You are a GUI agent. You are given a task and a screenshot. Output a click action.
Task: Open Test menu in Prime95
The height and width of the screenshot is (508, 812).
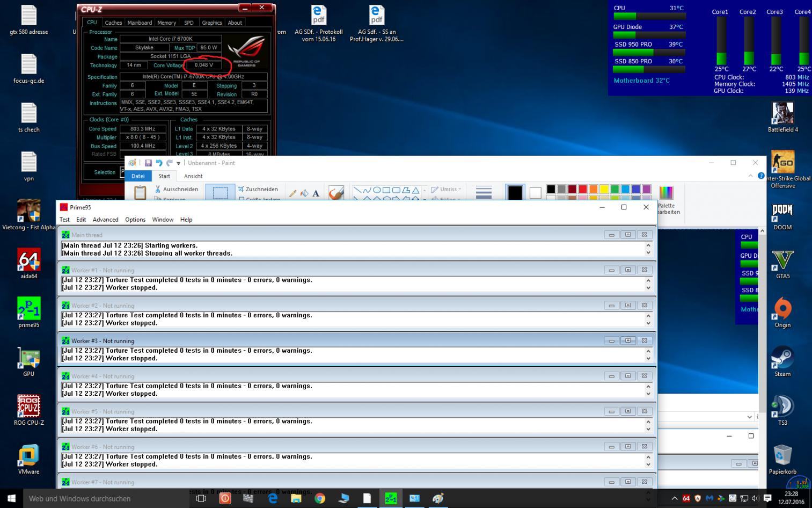click(x=64, y=220)
